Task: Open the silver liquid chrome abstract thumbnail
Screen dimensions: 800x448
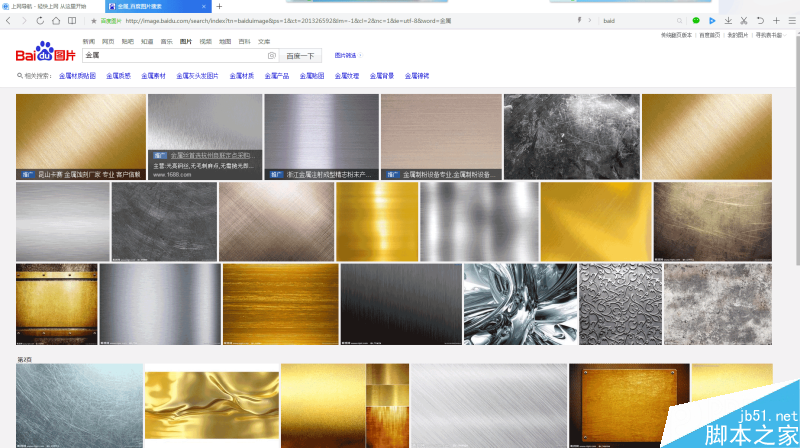Action: (x=520, y=304)
